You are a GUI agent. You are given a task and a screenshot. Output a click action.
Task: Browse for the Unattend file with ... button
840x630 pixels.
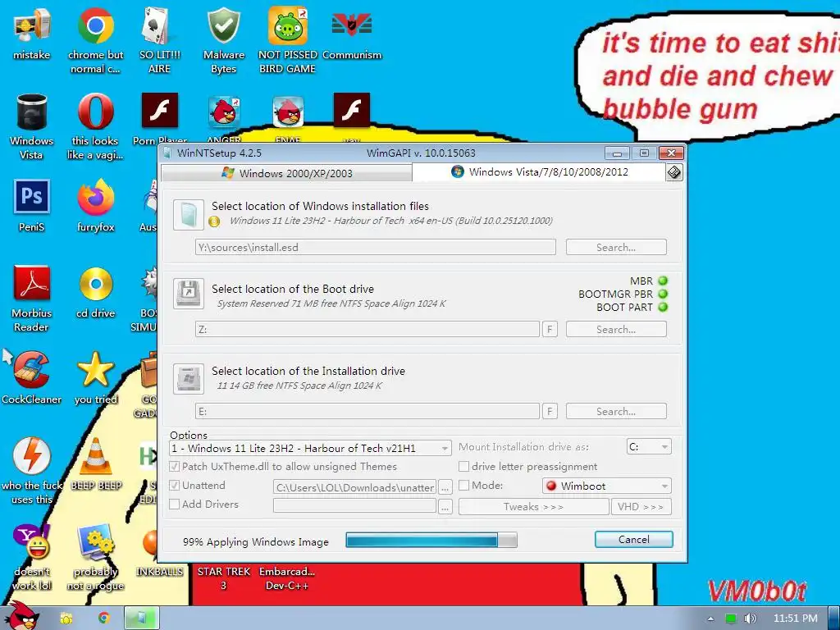click(x=445, y=487)
